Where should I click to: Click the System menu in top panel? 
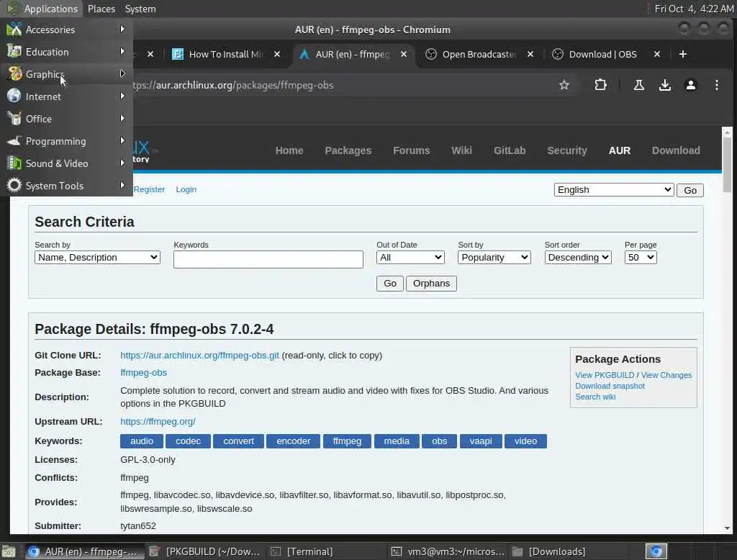click(x=140, y=9)
